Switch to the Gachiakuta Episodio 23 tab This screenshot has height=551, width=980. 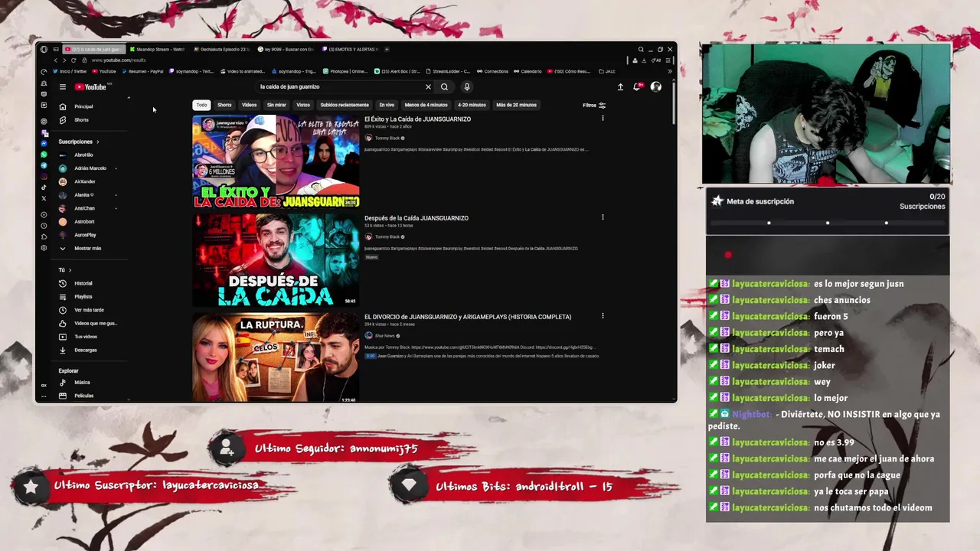coord(222,49)
